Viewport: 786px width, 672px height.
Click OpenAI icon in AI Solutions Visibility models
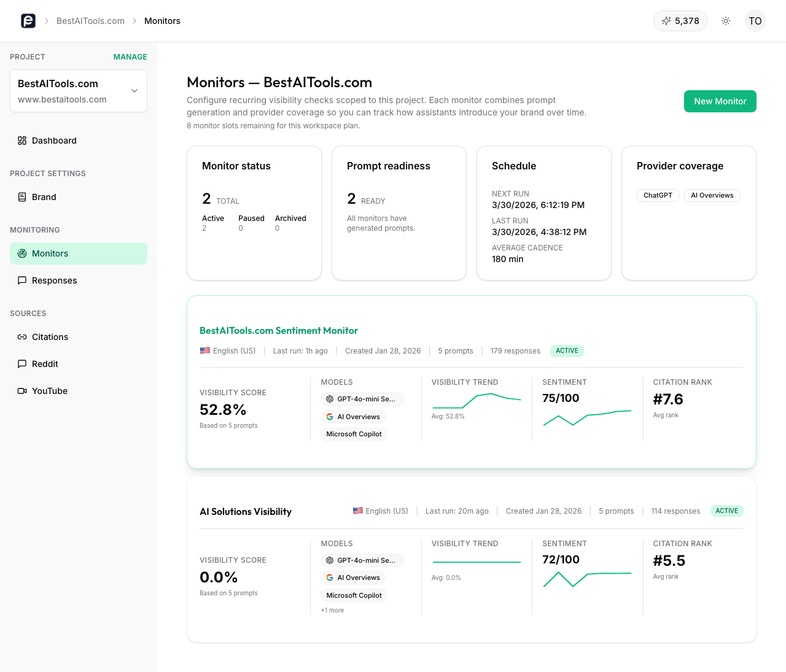coord(330,560)
